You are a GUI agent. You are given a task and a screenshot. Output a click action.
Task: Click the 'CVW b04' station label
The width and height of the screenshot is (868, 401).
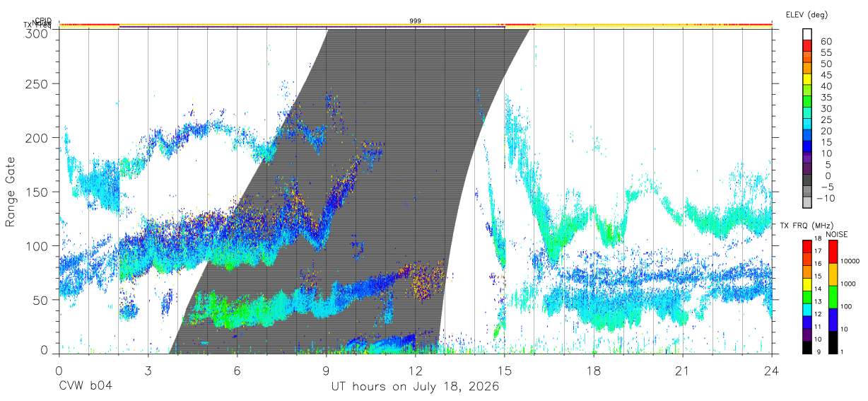click(86, 387)
